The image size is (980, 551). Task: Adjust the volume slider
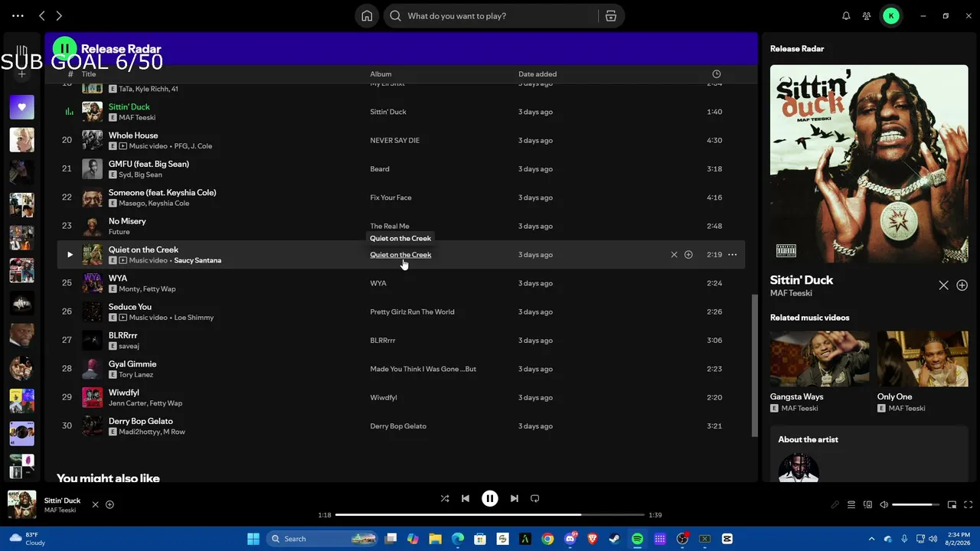pos(916,505)
